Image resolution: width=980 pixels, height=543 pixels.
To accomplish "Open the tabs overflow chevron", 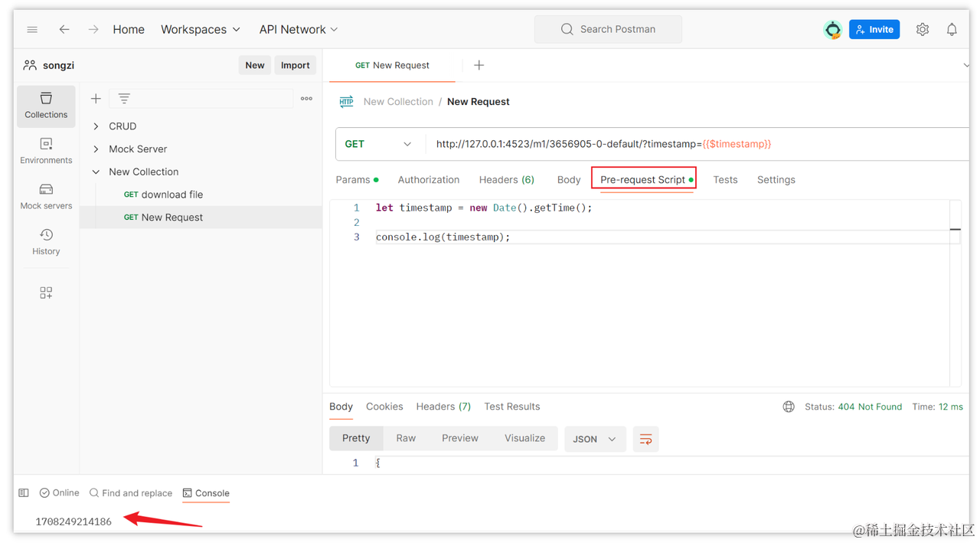I will pos(965,65).
